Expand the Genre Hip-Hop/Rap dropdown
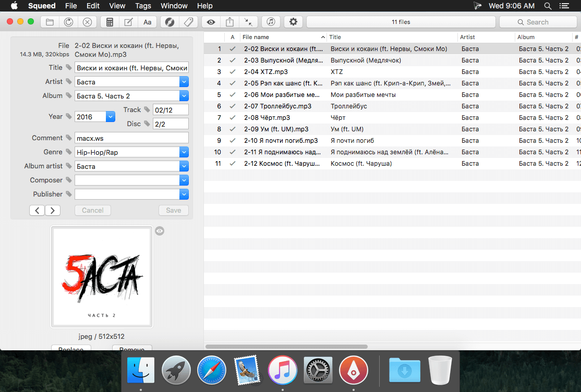581x392 pixels. [184, 152]
